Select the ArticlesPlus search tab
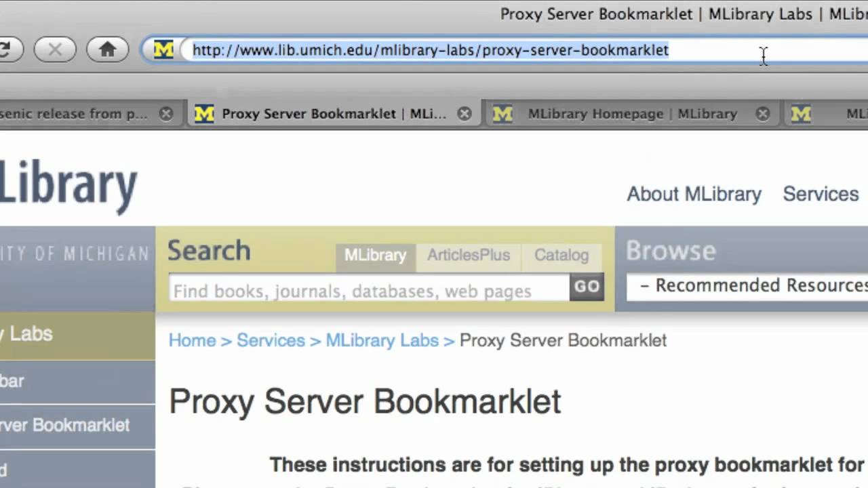 pyautogui.click(x=469, y=256)
